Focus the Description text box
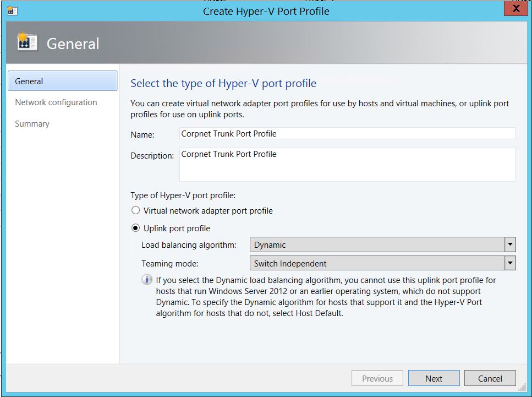The image size is (532, 397). point(347,164)
